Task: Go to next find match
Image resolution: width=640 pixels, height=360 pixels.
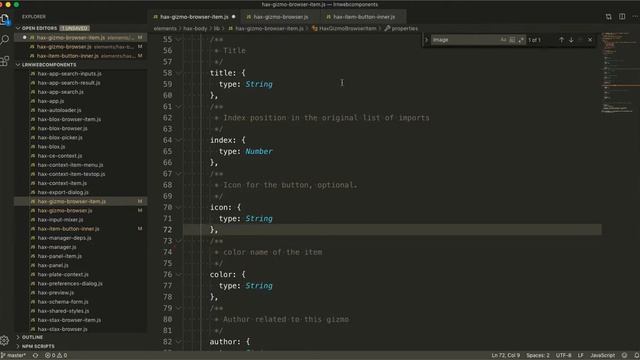Action: 571,40
